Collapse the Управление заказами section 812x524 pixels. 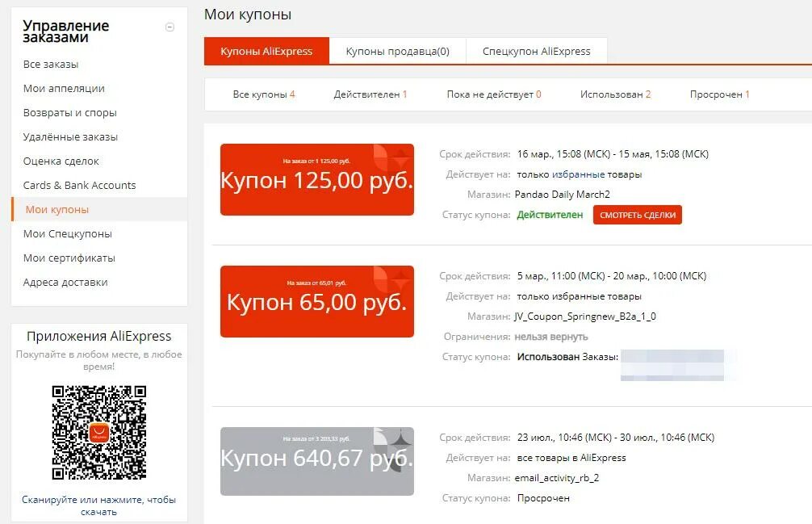(170, 27)
